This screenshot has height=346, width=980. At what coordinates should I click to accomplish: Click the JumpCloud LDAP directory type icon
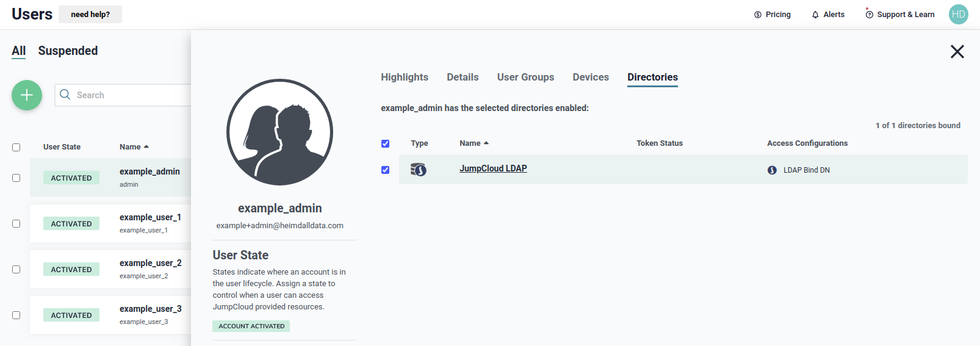(419, 170)
